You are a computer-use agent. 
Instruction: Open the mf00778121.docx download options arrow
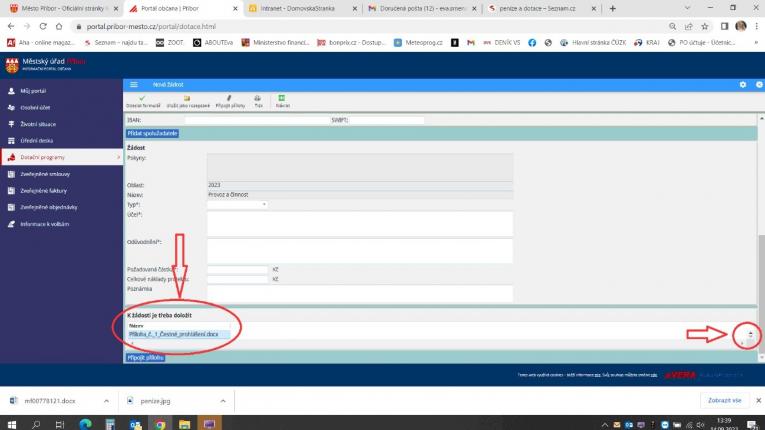tap(106, 401)
